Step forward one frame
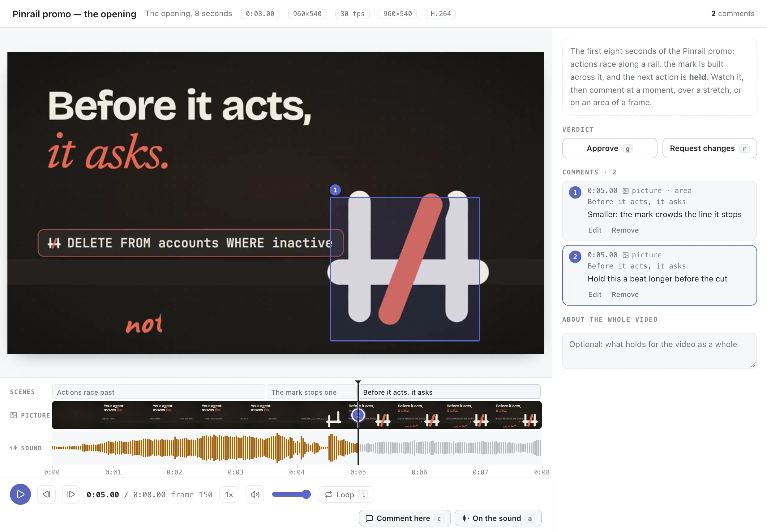The width and height of the screenshot is (767, 532). (x=71, y=494)
